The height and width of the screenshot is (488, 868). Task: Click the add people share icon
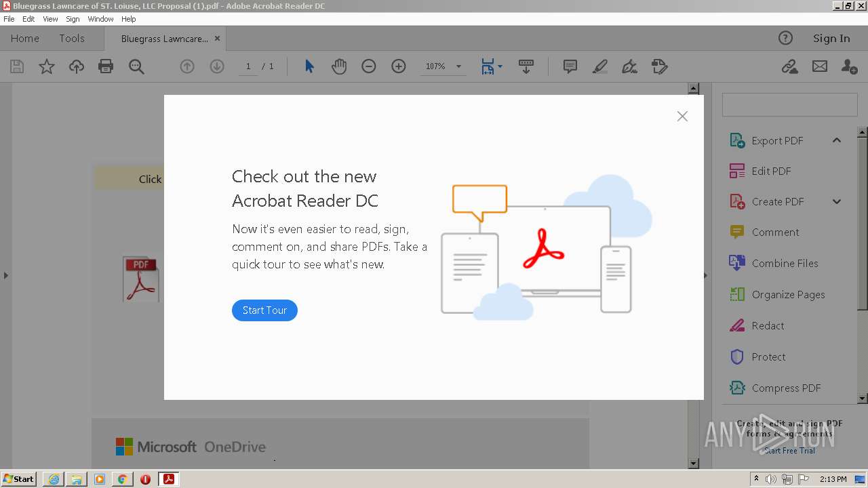click(x=849, y=66)
